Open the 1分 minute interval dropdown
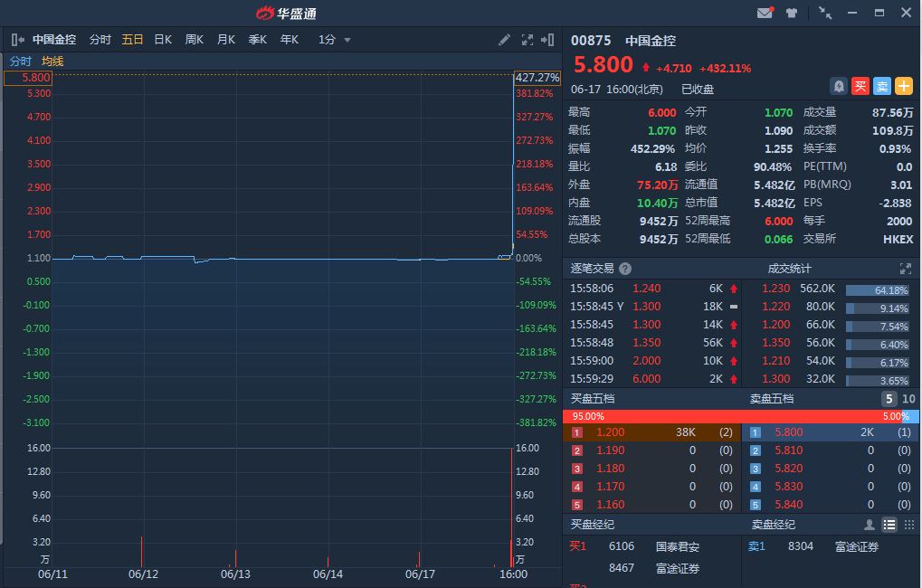Viewport: 922px width, 588px height. click(335, 40)
